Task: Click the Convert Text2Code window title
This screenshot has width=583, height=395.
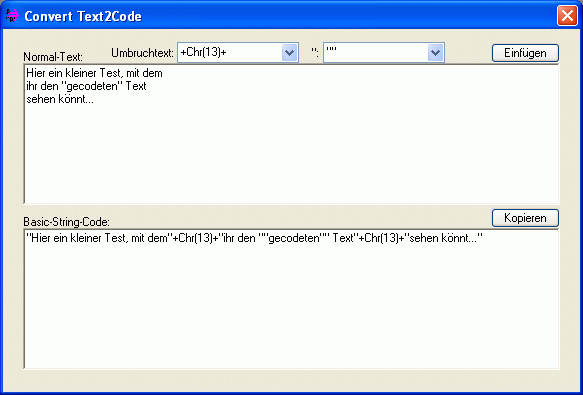Action: click(x=83, y=16)
